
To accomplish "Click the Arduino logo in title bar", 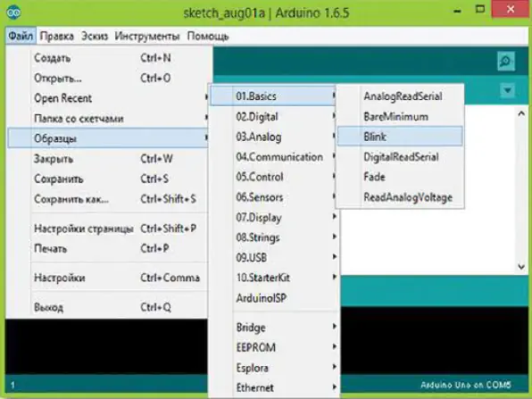I will 14,12.
